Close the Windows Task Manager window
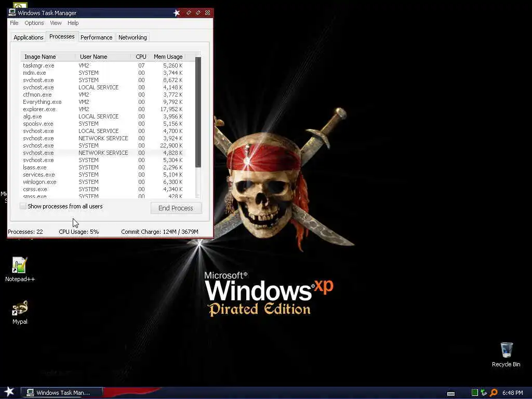Viewport: 532px width, 399px height. point(208,13)
